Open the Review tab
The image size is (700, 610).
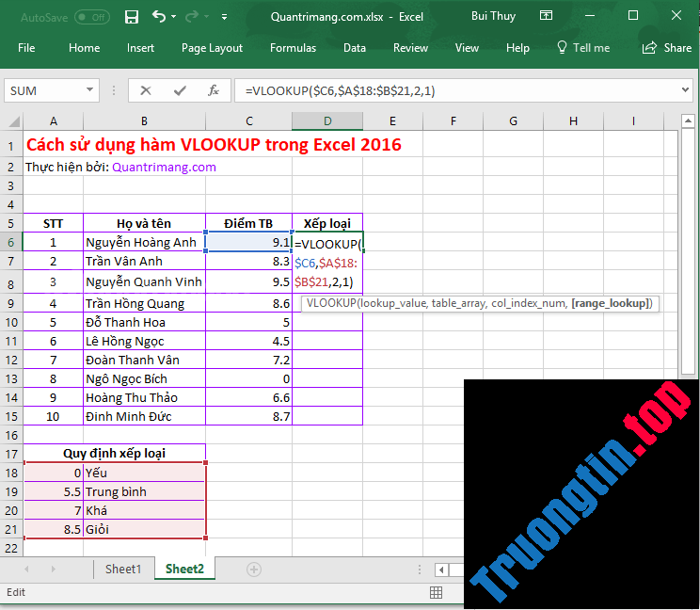point(410,48)
